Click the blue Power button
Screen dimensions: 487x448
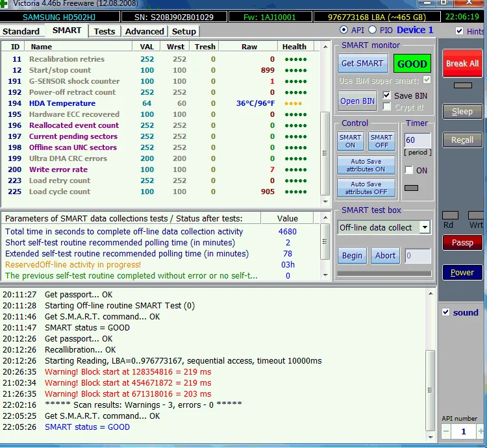tap(462, 272)
